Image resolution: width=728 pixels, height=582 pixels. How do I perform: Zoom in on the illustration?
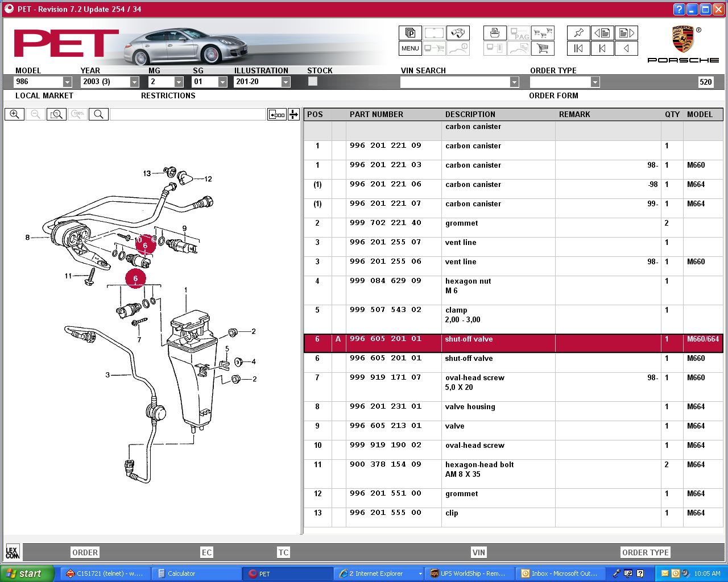(x=14, y=114)
